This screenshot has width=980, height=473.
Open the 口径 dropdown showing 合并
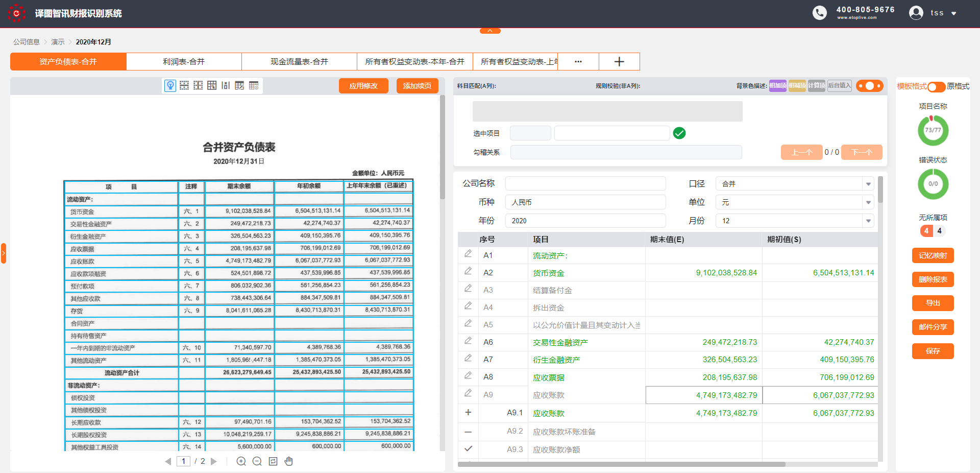coord(795,184)
